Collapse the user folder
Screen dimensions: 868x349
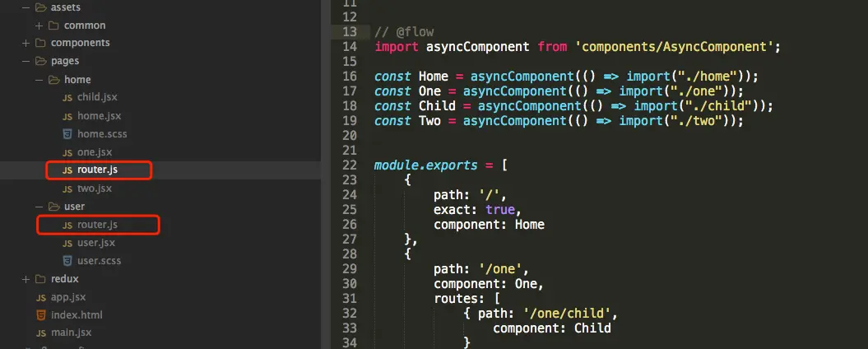(x=39, y=207)
